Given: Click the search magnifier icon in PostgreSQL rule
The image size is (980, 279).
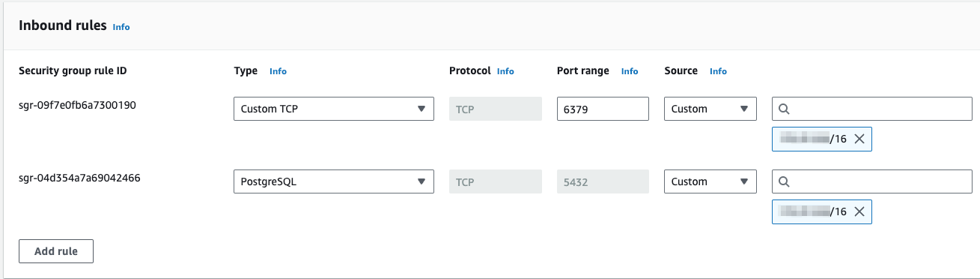Looking at the screenshot, I should click(785, 181).
